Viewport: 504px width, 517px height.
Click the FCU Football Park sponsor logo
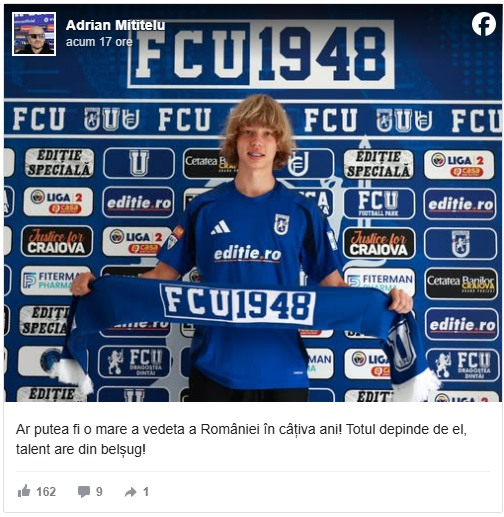tap(379, 203)
